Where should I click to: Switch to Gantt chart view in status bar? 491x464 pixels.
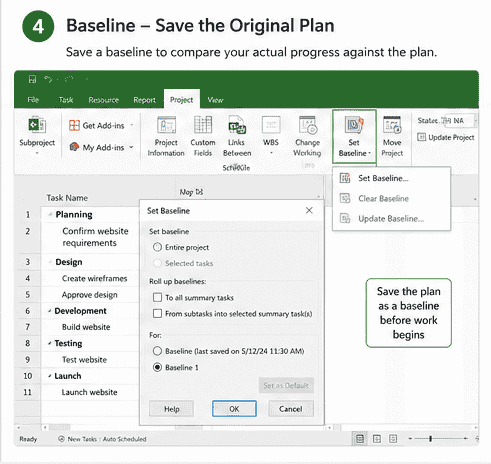(x=360, y=439)
